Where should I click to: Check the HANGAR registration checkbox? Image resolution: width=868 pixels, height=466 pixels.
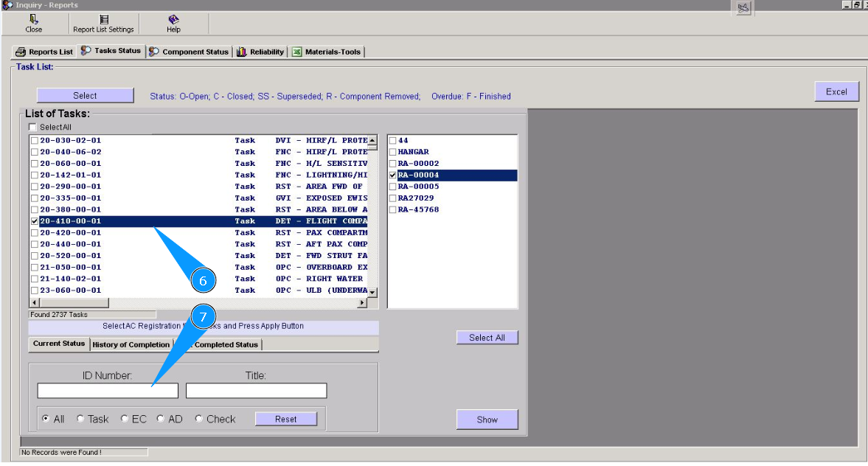pyautogui.click(x=393, y=152)
